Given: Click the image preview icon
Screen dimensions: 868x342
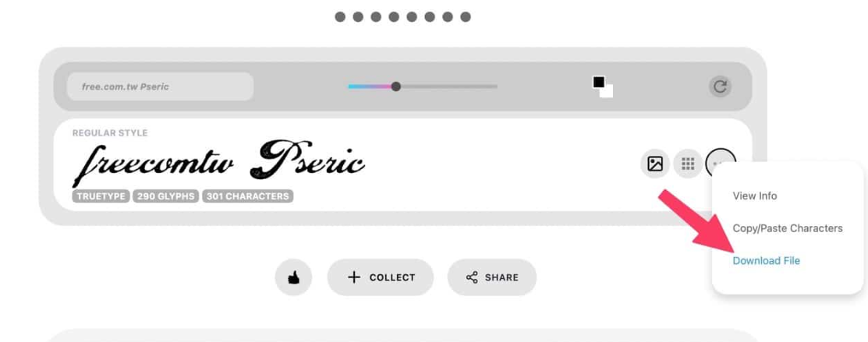Looking at the screenshot, I should [x=655, y=164].
